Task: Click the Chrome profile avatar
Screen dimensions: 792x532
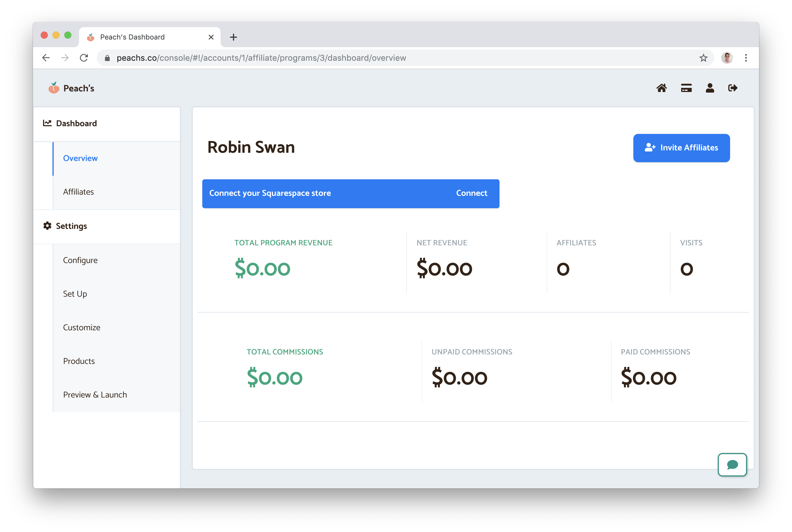Action: pyautogui.click(x=727, y=58)
